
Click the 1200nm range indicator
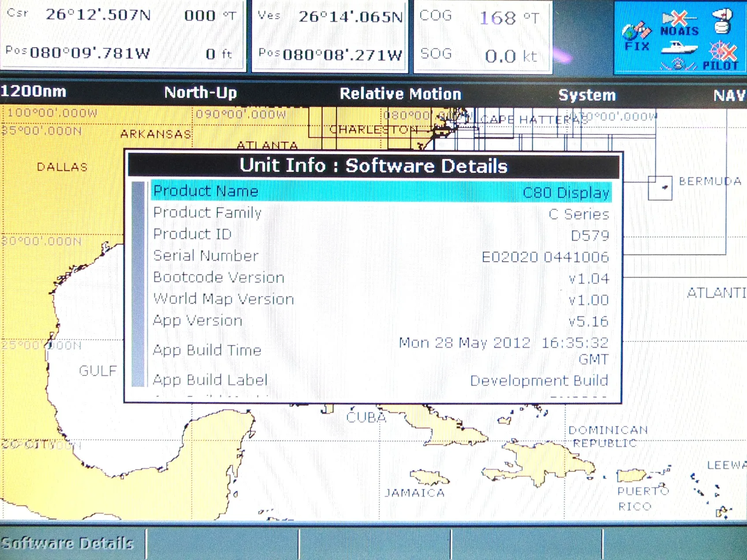tap(34, 92)
